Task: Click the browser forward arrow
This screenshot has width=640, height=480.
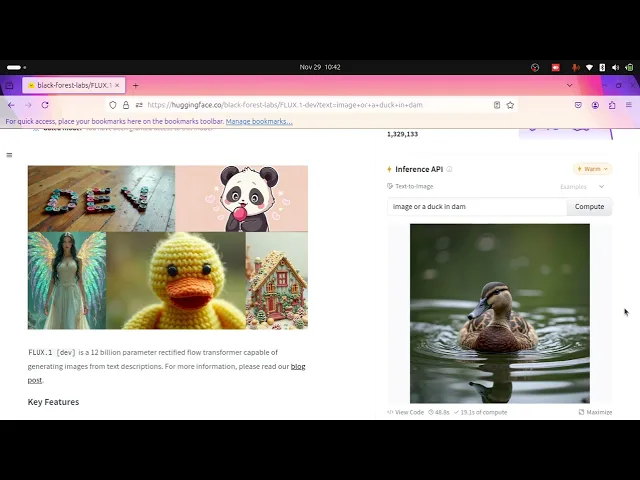Action: coord(28,105)
